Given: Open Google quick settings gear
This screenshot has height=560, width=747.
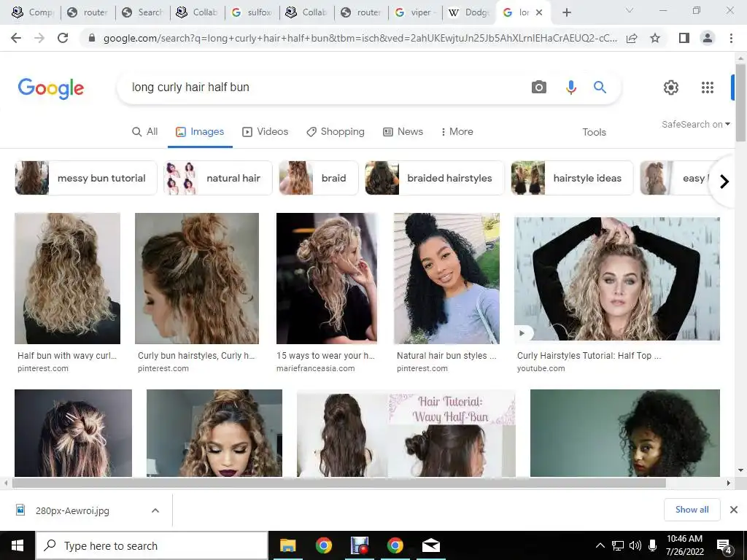Looking at the screenshot, I should [671, 87].
